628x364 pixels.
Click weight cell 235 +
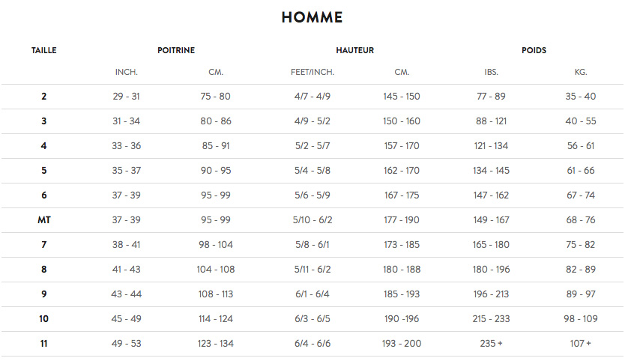491,344
